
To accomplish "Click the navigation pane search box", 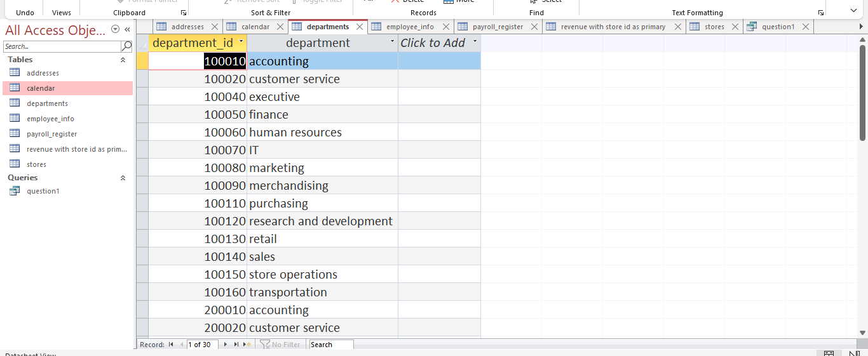I will (62, 46).
